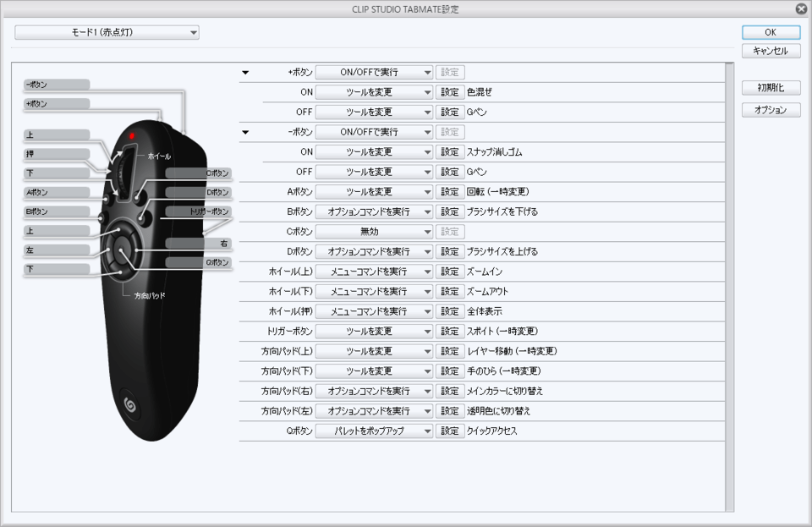Open the Qボタン パレットをポップアップ dropdown

pos(374,431)
